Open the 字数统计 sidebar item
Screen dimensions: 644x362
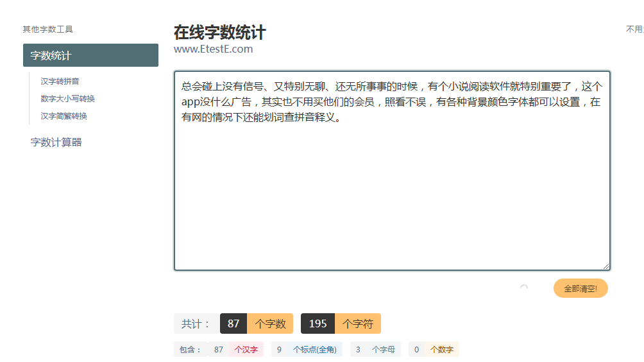coord(90,55)
